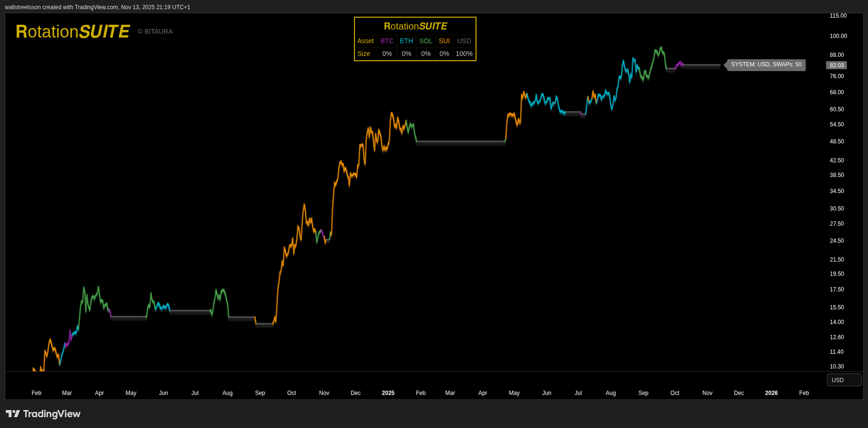Viewport: 868px width, 428px height.
Task: Click the RotationSUITE table title
Action: point(415,26)
